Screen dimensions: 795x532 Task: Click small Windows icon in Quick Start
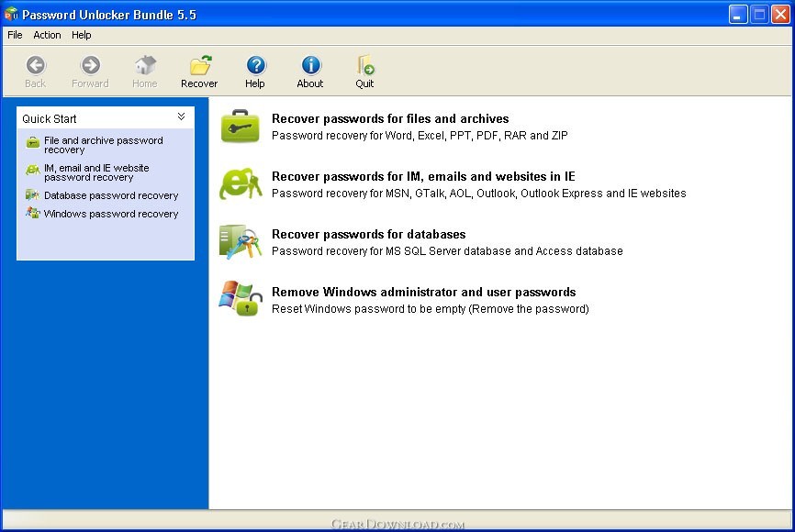(x=32, y=213)
